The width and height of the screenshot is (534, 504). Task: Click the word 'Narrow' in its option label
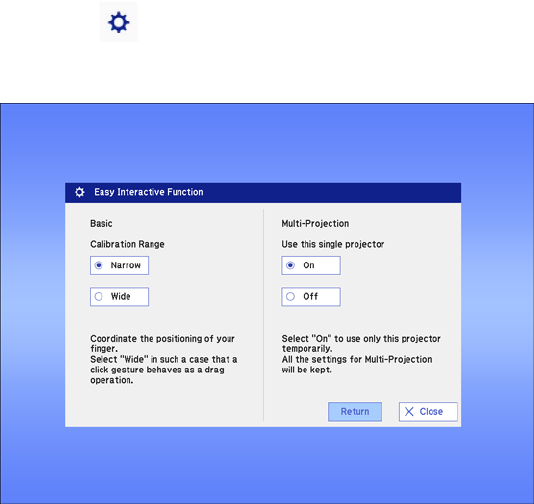[x=126, y=265]
